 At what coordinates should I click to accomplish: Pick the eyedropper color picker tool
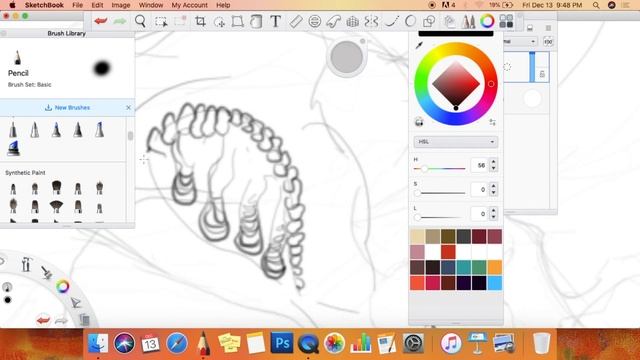point(419,45)
